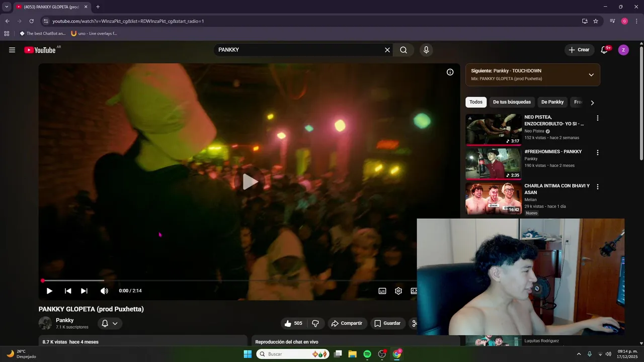Open Task View from taskbar

(338, 354)
